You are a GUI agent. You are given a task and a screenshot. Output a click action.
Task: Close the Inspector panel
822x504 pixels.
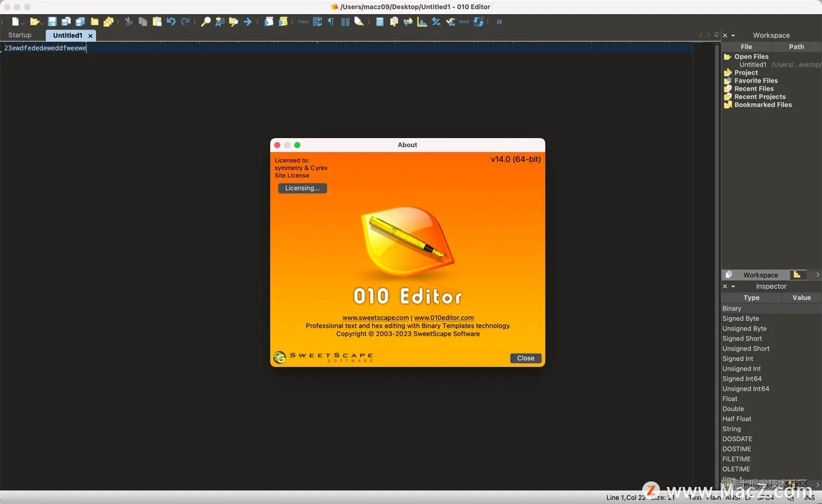tap(725, 287)
